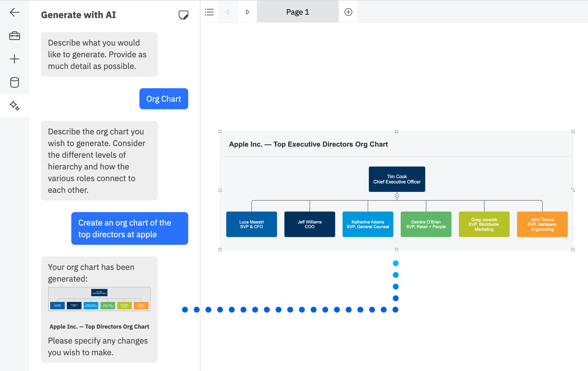
Task: Open the page list icon in the toolbar
Action: [x=209, y=12]
